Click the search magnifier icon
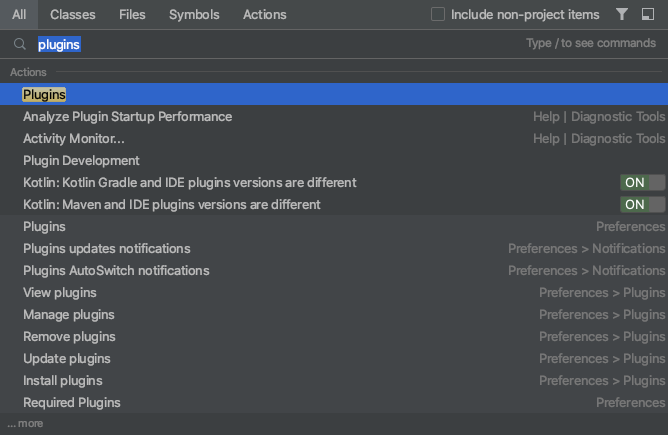This screenshot has height=435, width=668. [19, 45]
